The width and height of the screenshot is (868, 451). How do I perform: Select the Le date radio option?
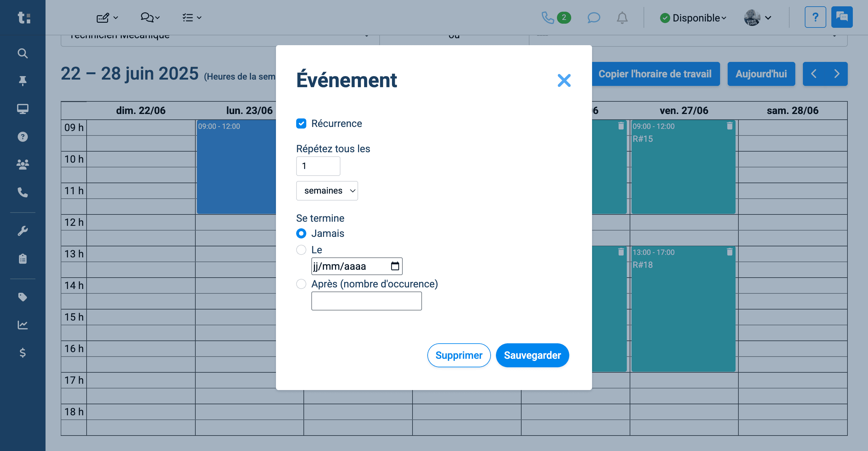tap(301, 250)
